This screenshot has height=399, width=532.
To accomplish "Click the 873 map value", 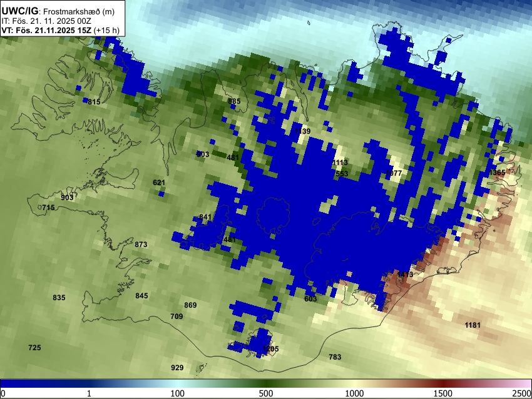I will click(141, 245).
